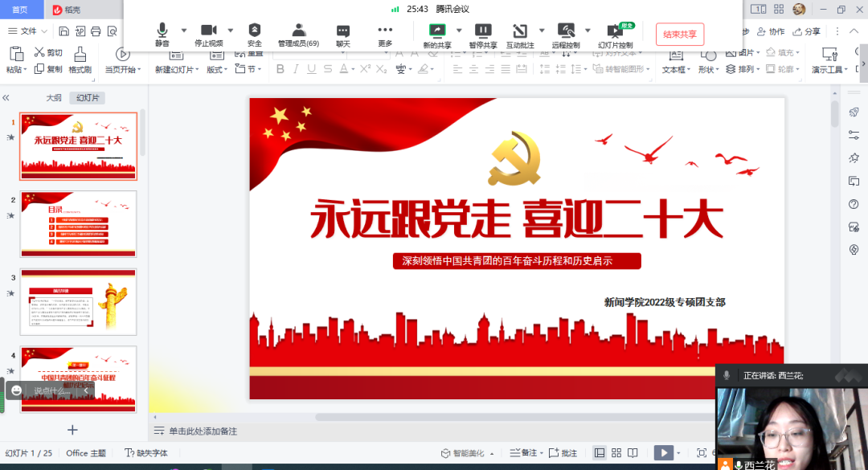Toggle subscript formatting
Image resolution: width=868 pixels, height=470 pixels.
coord(382,69)
